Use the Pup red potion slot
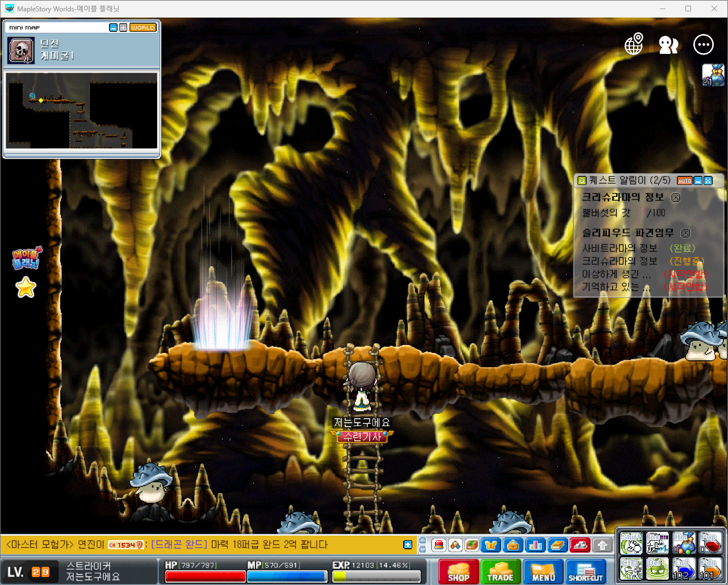728x585 pixels. [x=710, y=543]
